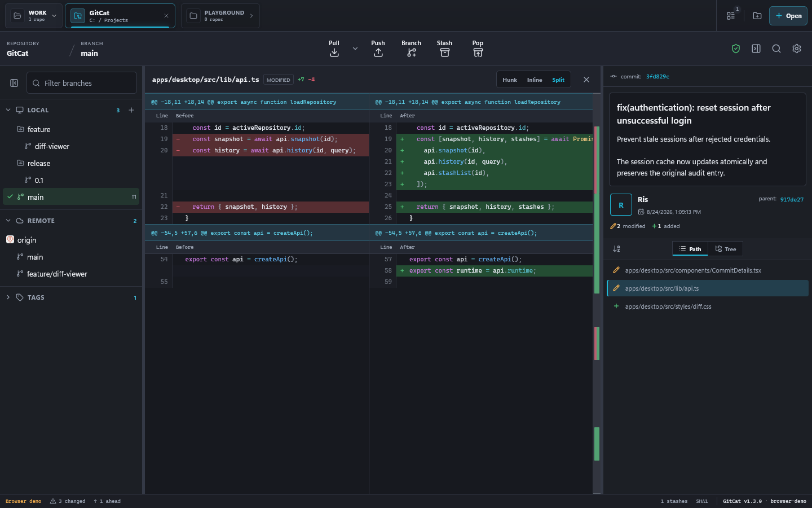The image size is (812, 508).
Task: Click the Pop stash icon
Action: [478, 52]
